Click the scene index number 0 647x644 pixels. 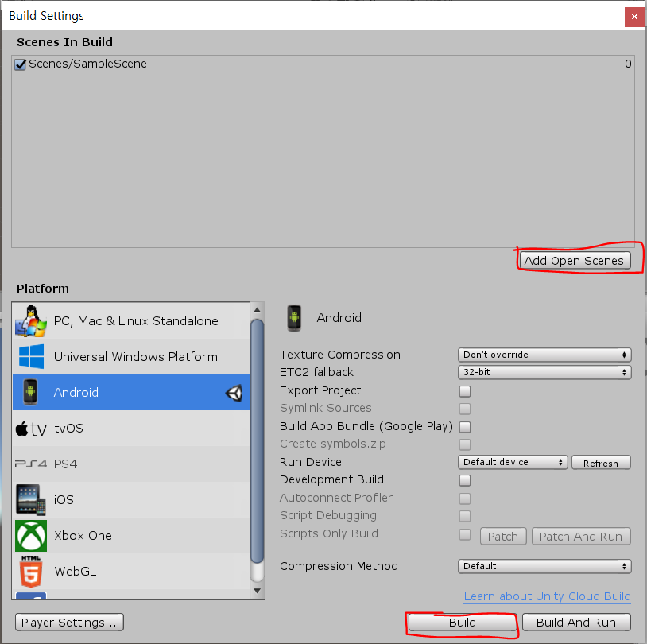(x=628, y=64)
